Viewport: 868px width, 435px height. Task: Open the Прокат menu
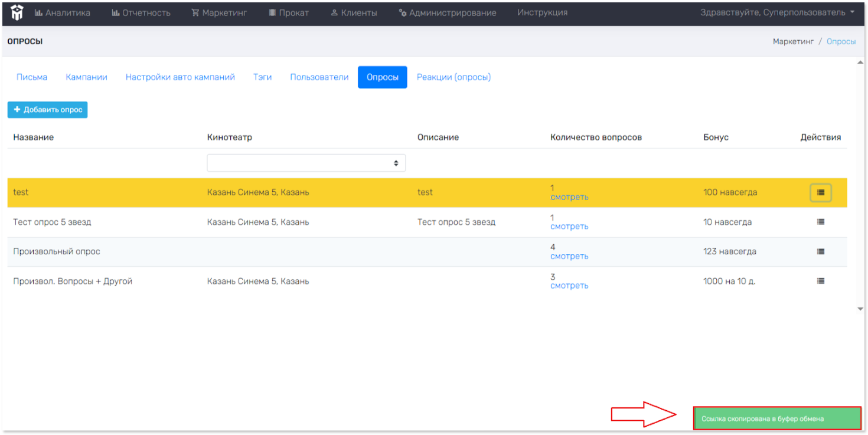[288, 12]
